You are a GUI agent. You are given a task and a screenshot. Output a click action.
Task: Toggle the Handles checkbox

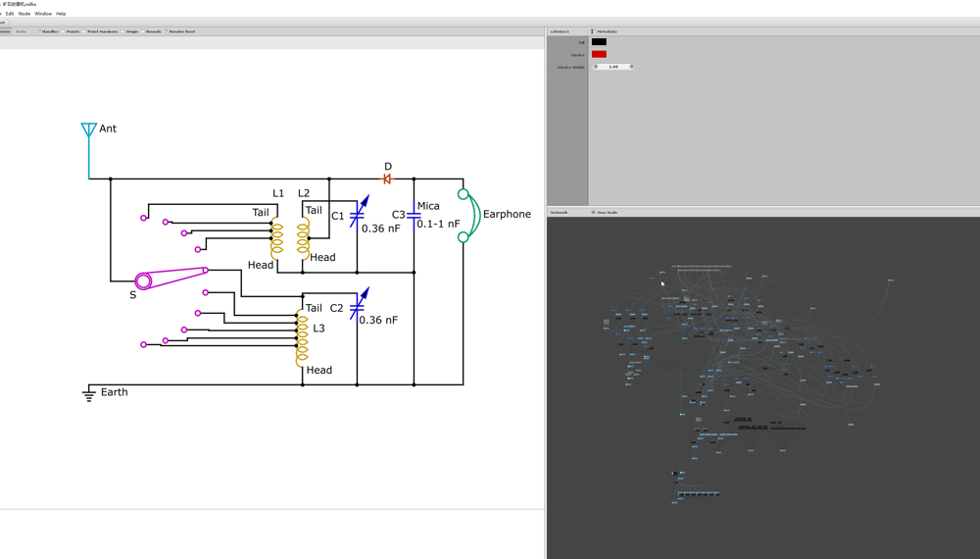[38, 31]
